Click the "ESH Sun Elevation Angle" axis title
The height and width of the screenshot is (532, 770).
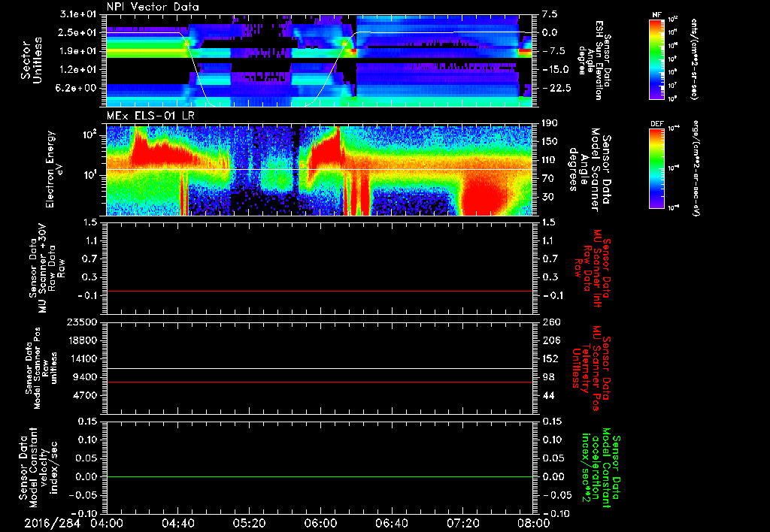pyautogui.click(x=595, y=60)
